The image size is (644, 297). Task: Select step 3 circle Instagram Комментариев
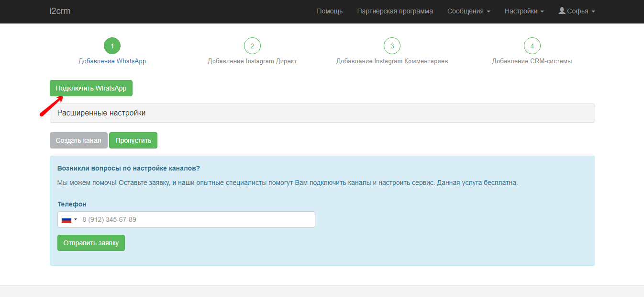pos(392,46)
